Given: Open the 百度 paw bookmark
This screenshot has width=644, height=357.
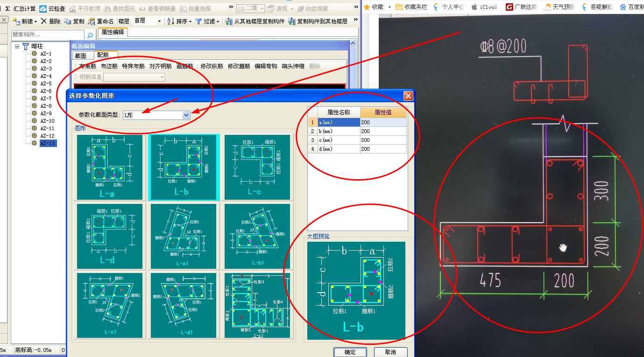Looking at the screenshot, I should [x=631, y=7].
